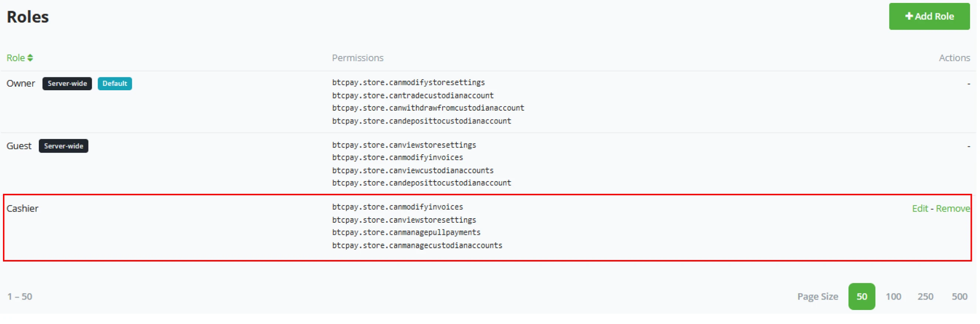Edit the Cashier role
980x324 pixels.
click(x=920, y=208)
